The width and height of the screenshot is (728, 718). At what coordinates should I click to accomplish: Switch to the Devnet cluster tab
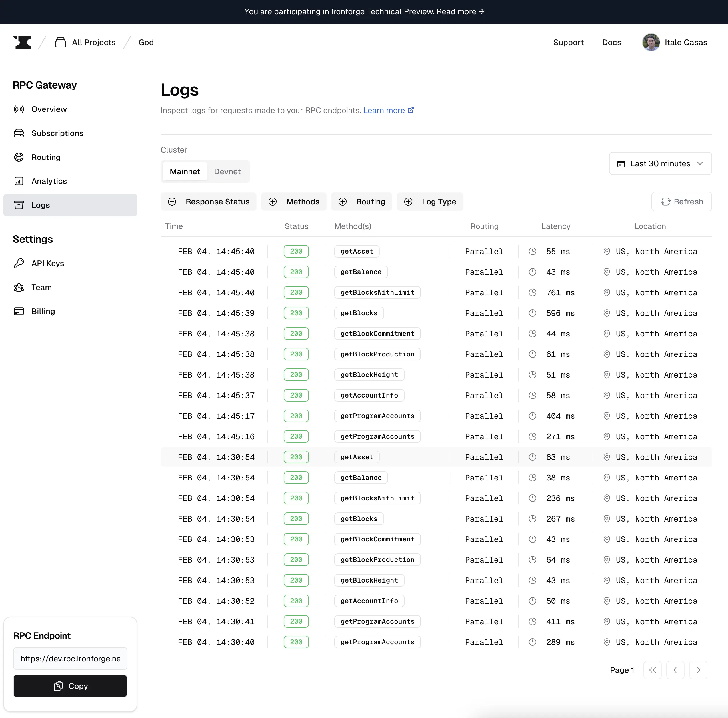coord(227,172)
